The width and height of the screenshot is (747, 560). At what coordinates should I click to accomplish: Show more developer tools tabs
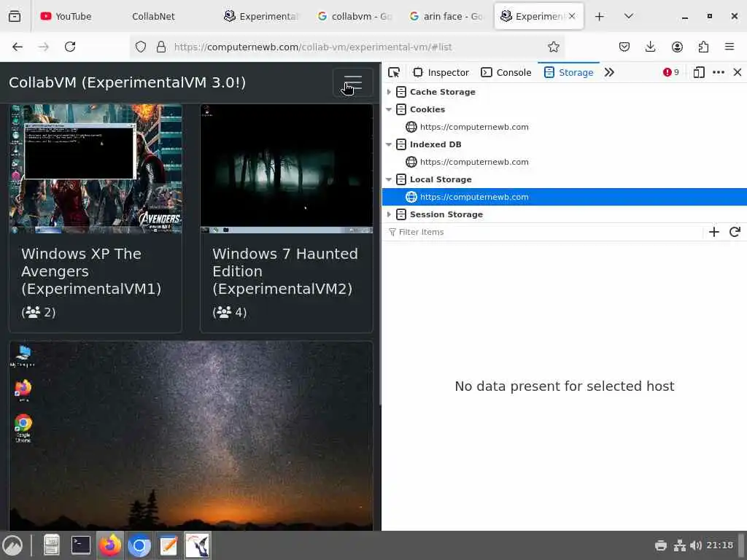609,72
